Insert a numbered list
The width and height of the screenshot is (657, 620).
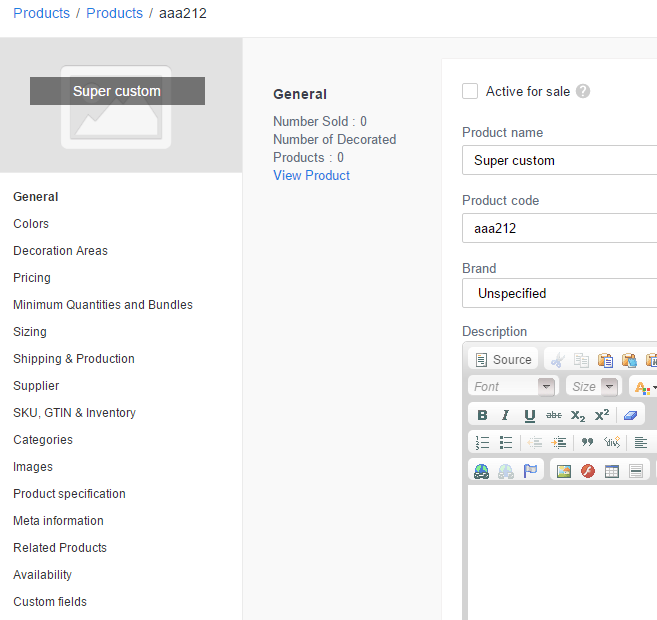pyautogui.click(x=482, y=442)
